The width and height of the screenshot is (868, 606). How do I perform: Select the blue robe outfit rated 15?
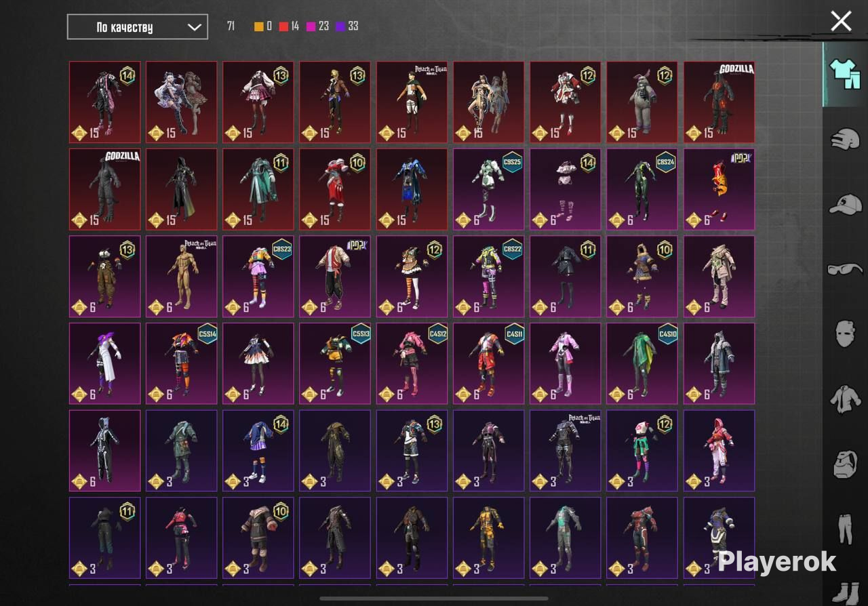(x=412, y=190)
